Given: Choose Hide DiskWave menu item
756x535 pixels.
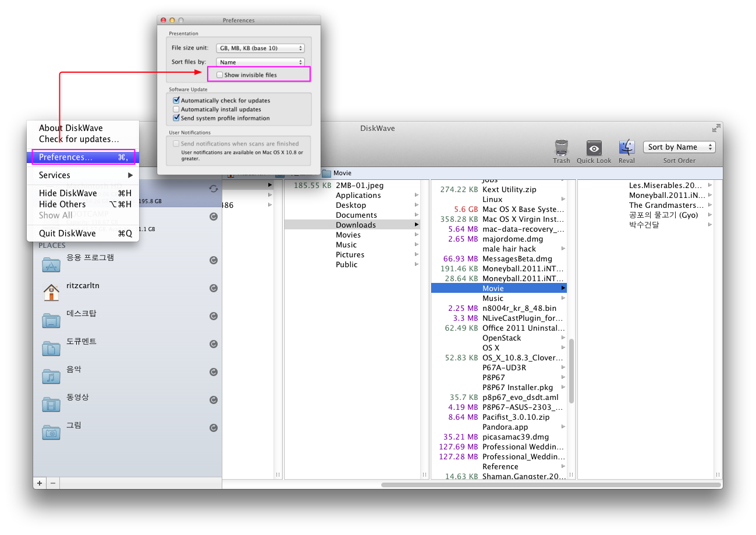Looking at the screenshot, I should (x=83, y=193).
